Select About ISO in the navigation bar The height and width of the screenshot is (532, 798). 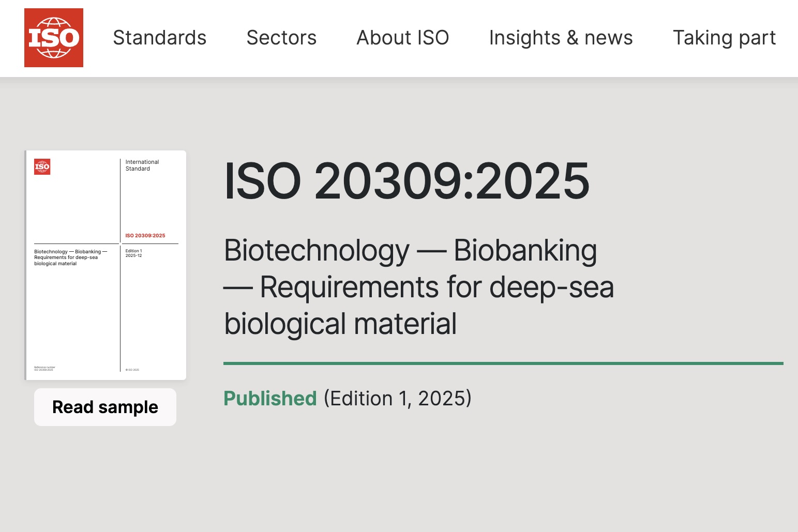(x=402, y=38)
